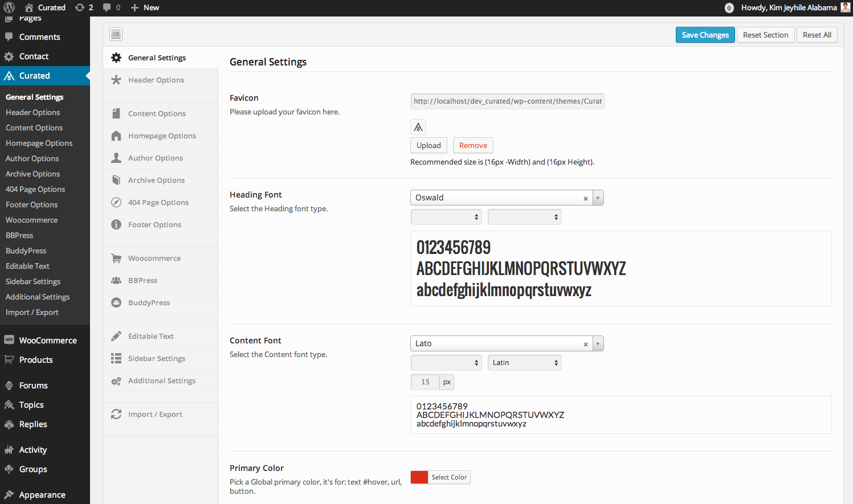The image size is (853, 504).
Task: Open WooCommerce in the admin menu
Action: pyautogui.click(x=45, y=341)
